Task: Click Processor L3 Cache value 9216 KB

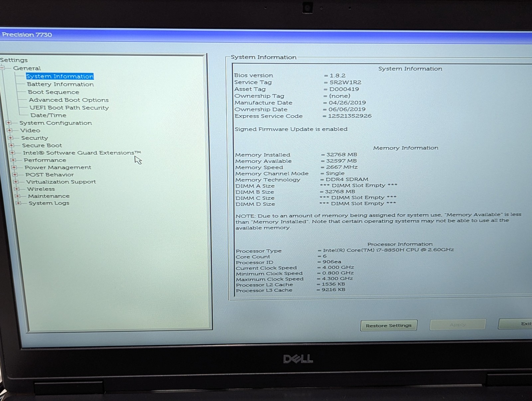Action: 333,290
